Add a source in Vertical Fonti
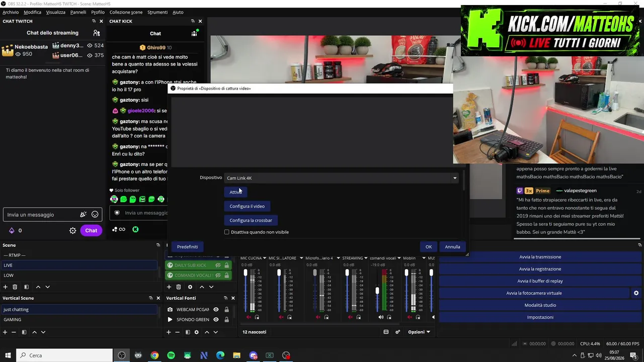Viewport: 644px width, 362px height. tap(169, 332)
